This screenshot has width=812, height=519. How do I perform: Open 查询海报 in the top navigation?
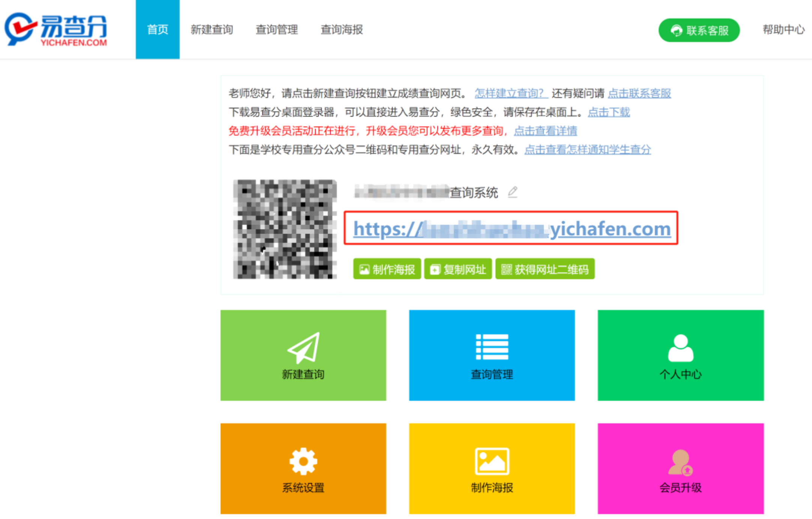point(342,29)
